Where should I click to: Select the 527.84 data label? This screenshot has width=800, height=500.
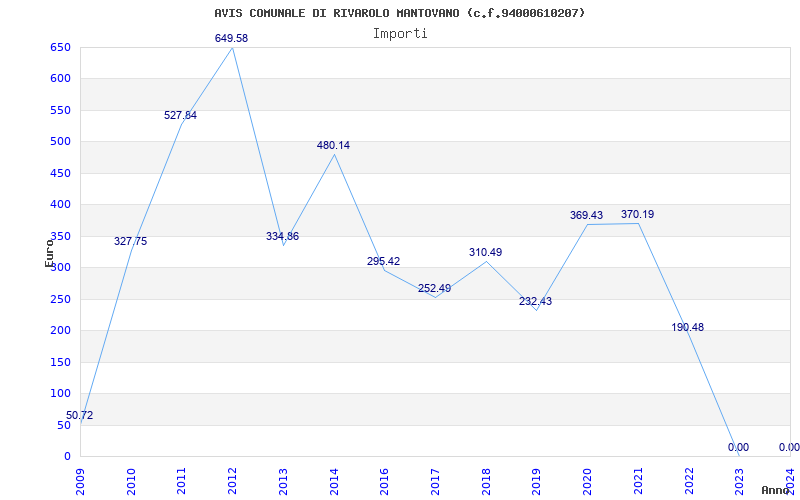pos(180,115)
